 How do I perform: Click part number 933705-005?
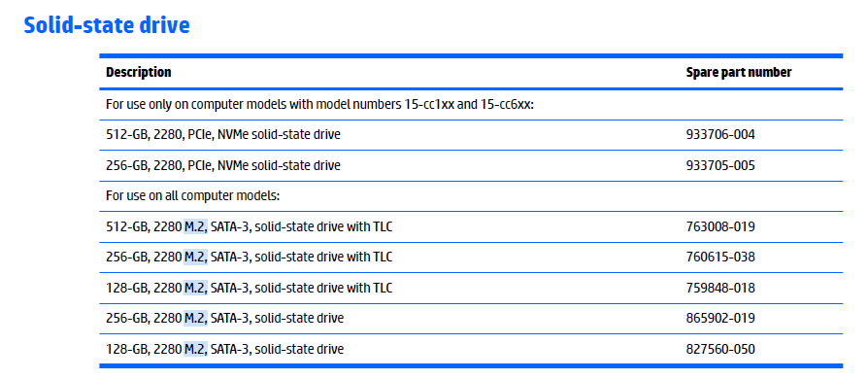[x=720, y=165]
